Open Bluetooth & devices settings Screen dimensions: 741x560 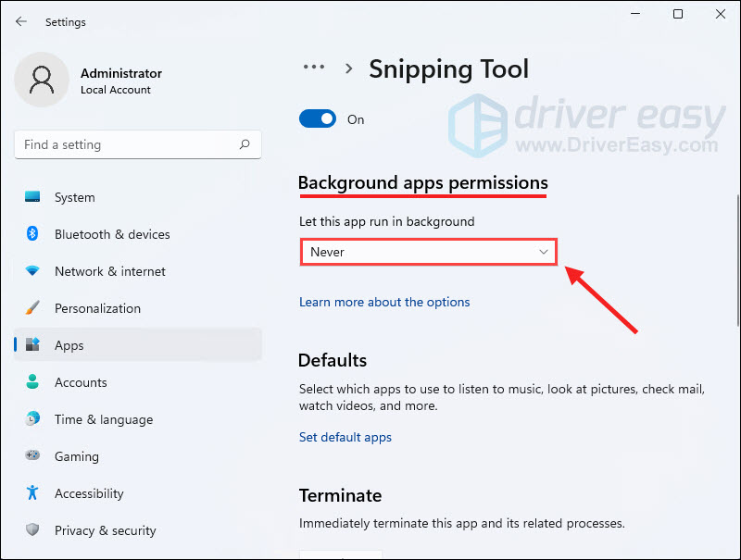pyautogui.click(x=137, y=234)
